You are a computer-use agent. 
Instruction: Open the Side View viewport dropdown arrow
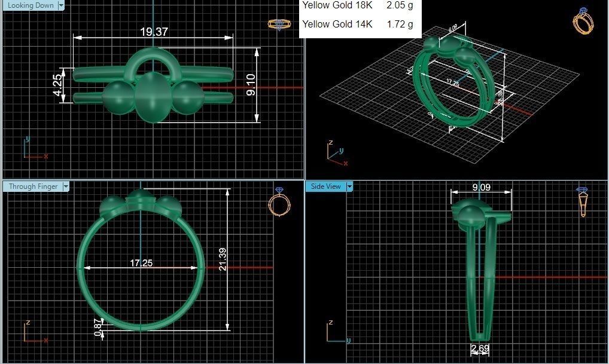[349, 186]
